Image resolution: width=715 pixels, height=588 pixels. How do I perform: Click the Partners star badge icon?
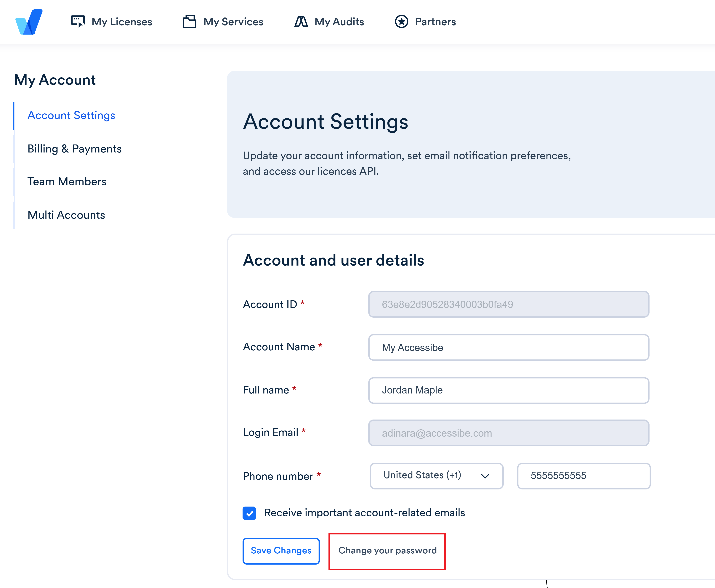coord(401,22)
